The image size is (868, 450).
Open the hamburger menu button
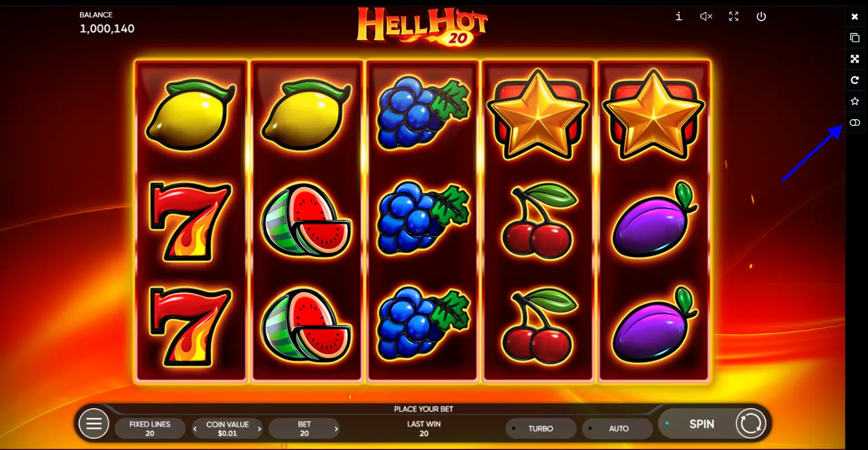[x=93, y=424]
